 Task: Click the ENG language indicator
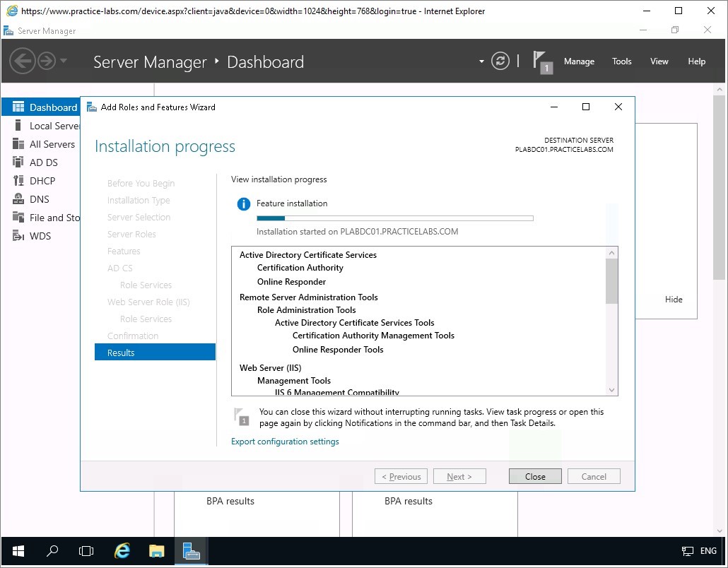click(x=708, y=551)
